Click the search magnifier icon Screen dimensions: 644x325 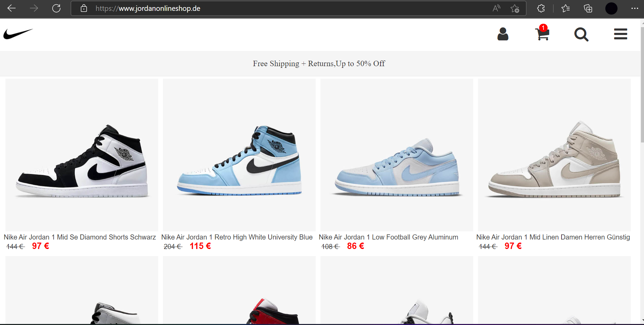pyautogui.click(x=581, y=34)
